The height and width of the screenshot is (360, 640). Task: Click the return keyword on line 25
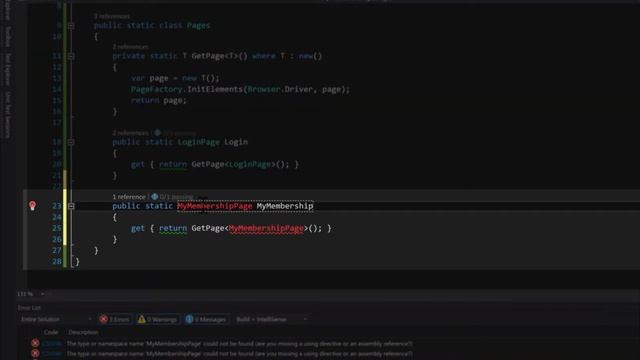173,229
